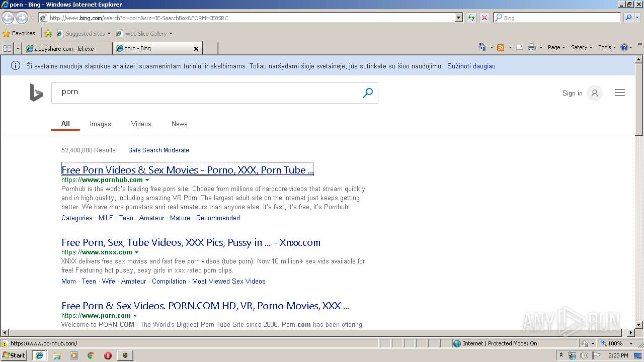Launch Opera from taskbar
Image resolution: width=644 pixels, height=362 pixels.
[108, 355]
